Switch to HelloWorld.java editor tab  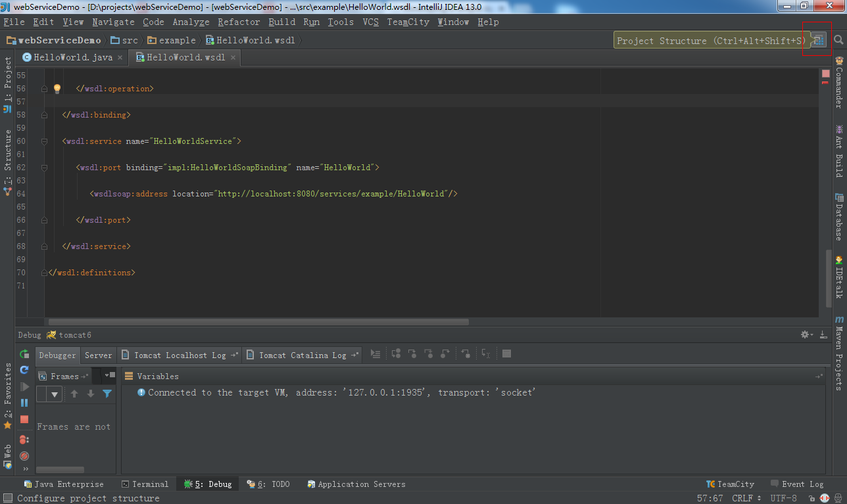73,57
